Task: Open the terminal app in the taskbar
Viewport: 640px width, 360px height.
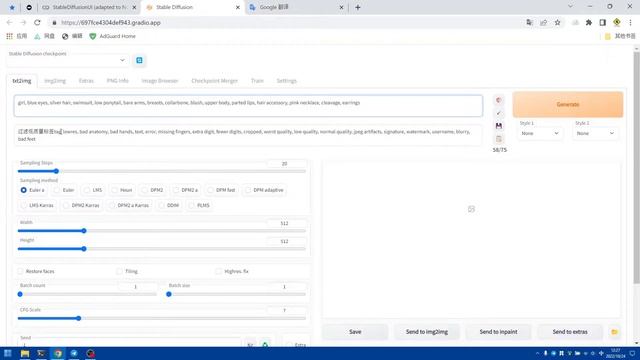Action: [x=41, y=353]
